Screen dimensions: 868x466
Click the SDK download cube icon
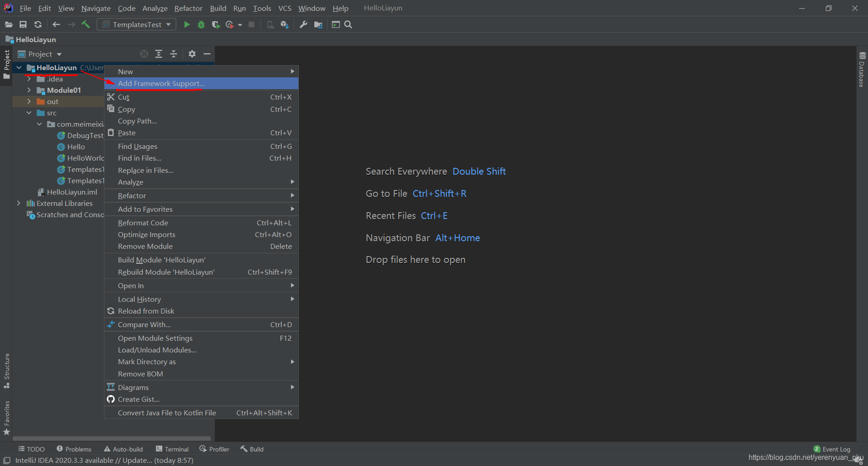coord(284,24)
